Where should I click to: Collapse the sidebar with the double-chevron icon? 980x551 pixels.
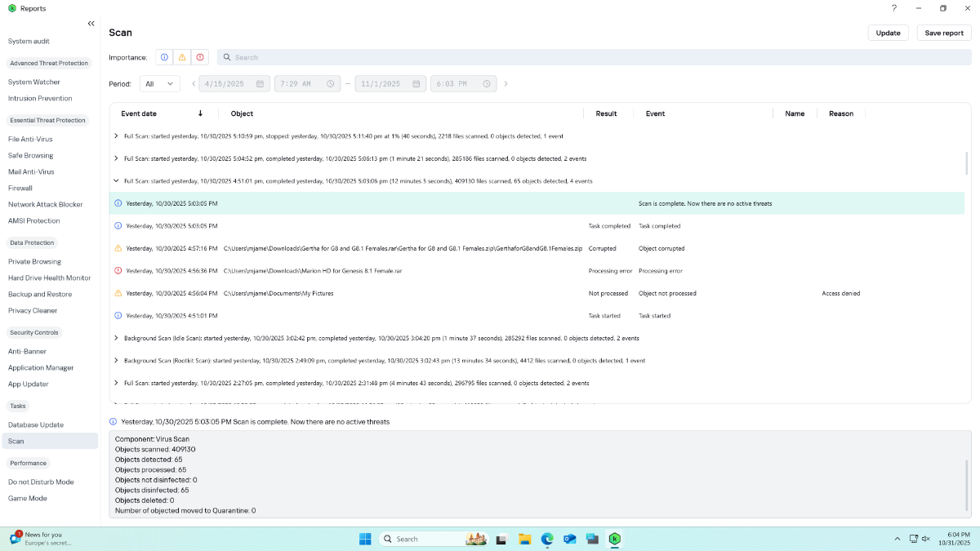coord(91,24)
